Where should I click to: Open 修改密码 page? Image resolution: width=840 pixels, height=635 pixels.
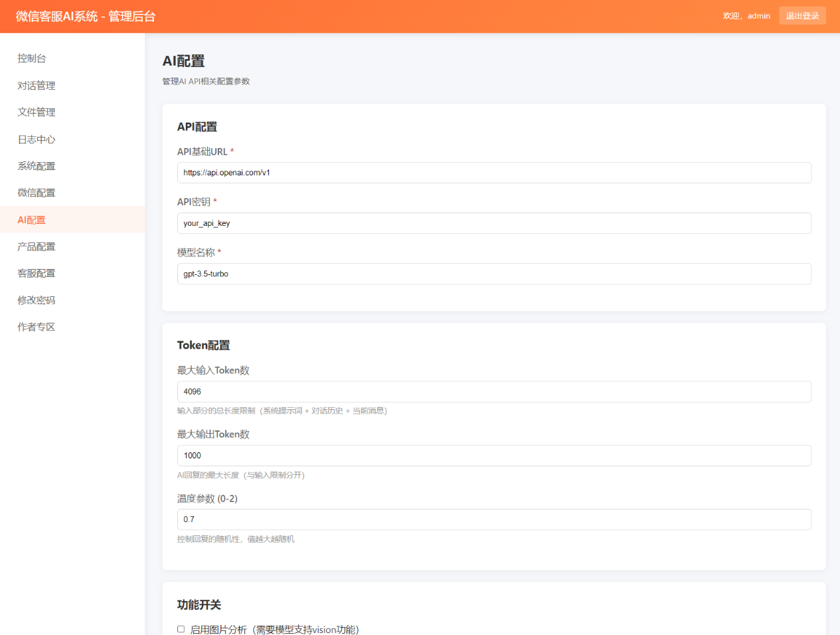pos(37,300)
